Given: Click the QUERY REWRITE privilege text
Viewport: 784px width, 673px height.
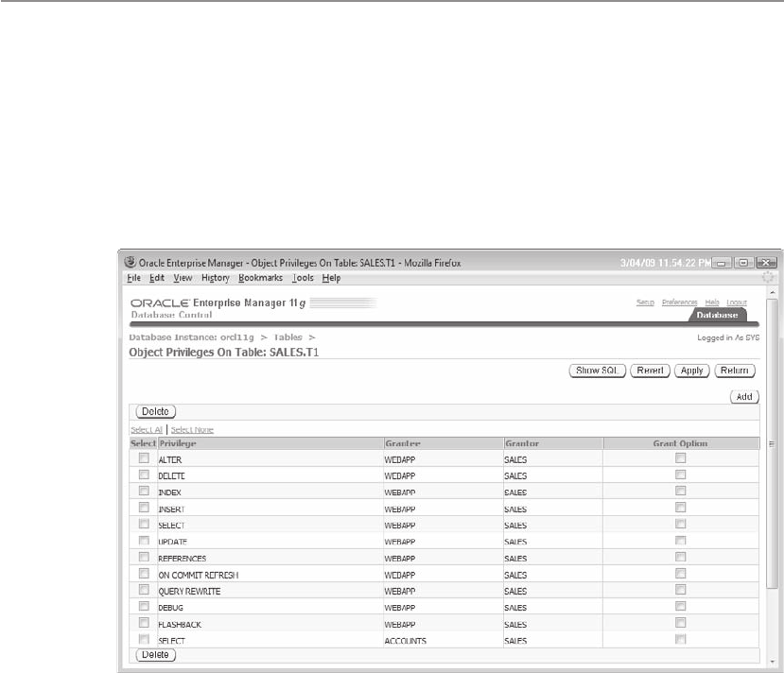Looking at the screenshot, I should (x=189, y=592).
